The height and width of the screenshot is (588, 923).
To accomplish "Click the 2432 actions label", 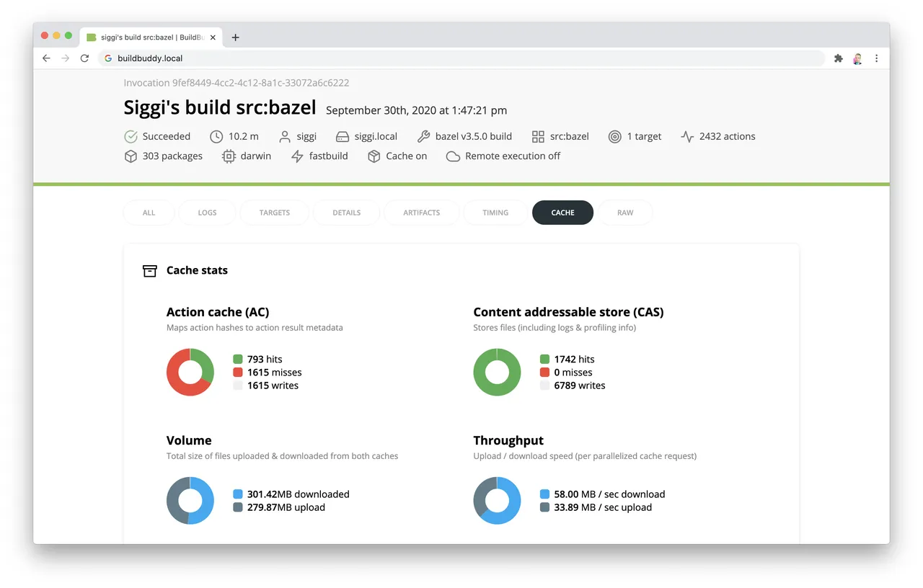I will point(728,136).
